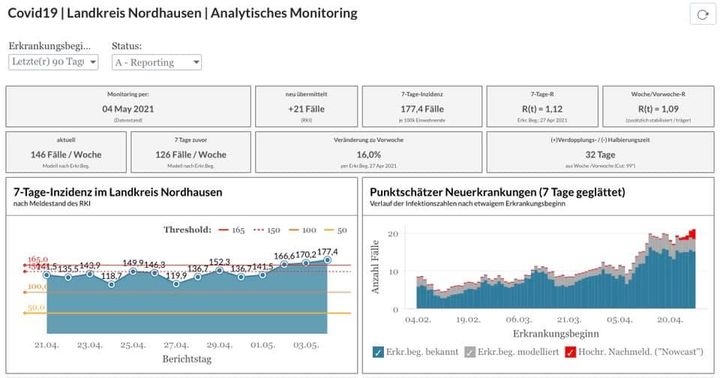Click the '126 Fälle / Woche' tile
The width and height of the screenshot is (720, 378).
(x=191, y=152)
